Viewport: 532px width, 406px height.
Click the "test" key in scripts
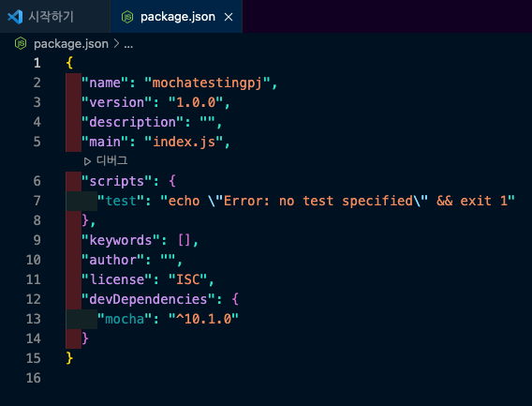(121, 201)
